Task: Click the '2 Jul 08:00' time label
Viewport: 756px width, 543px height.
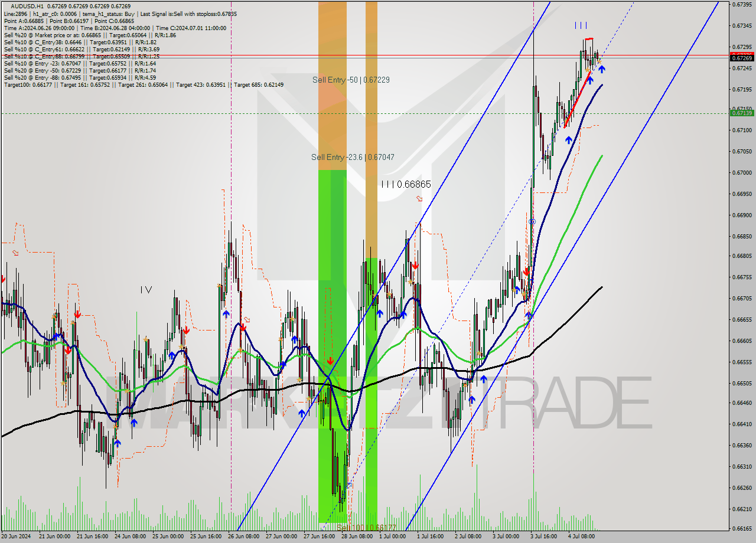Action: point(468,537)
